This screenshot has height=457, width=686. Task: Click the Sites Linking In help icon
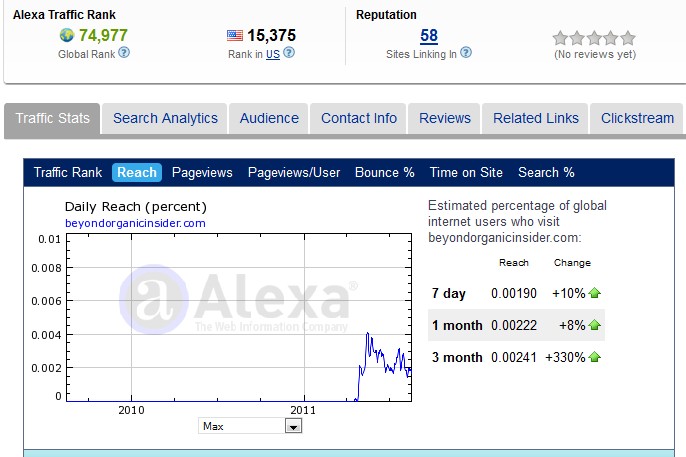point(466,53)
